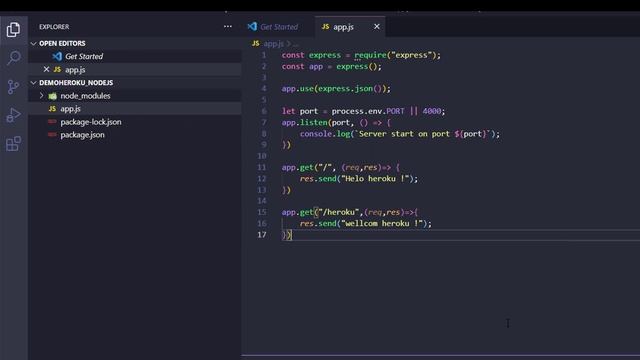Click console.log on line 8
Viewport: 640px width, 360px height.
pos(325,134)
